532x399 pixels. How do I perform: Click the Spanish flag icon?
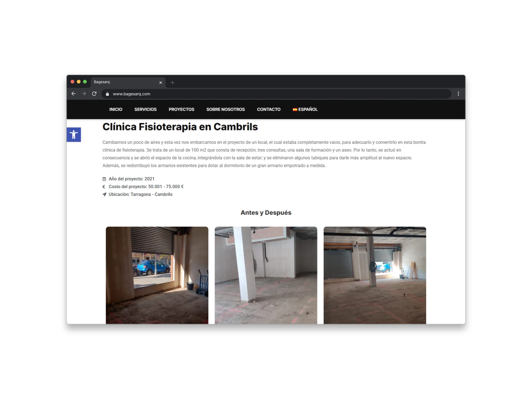pyautogui.click(x=295, y=109)
